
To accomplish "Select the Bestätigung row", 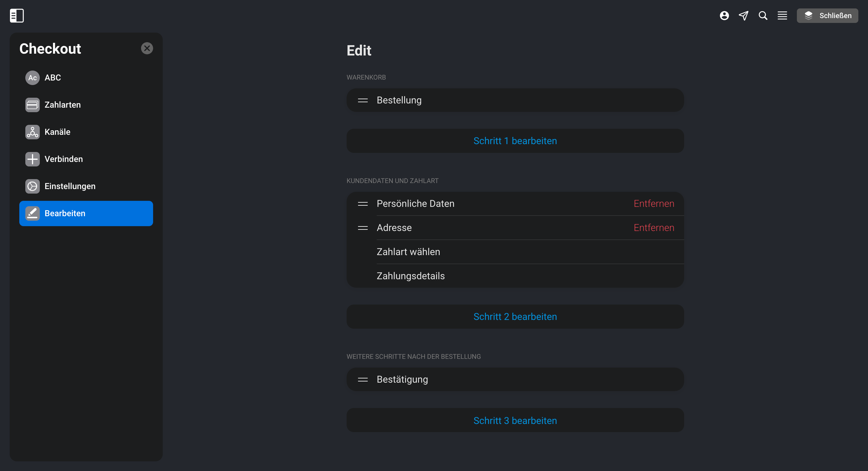I will tap(515, 379).
